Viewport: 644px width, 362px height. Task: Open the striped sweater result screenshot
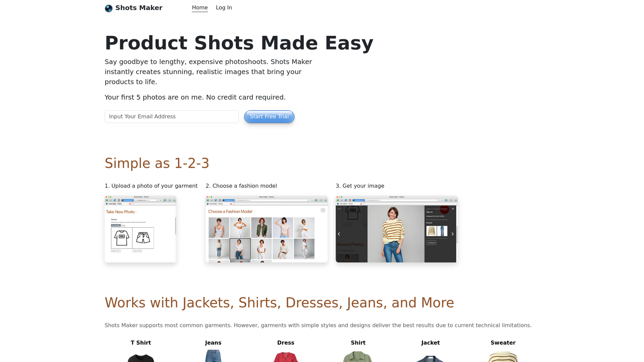[396, 229]
